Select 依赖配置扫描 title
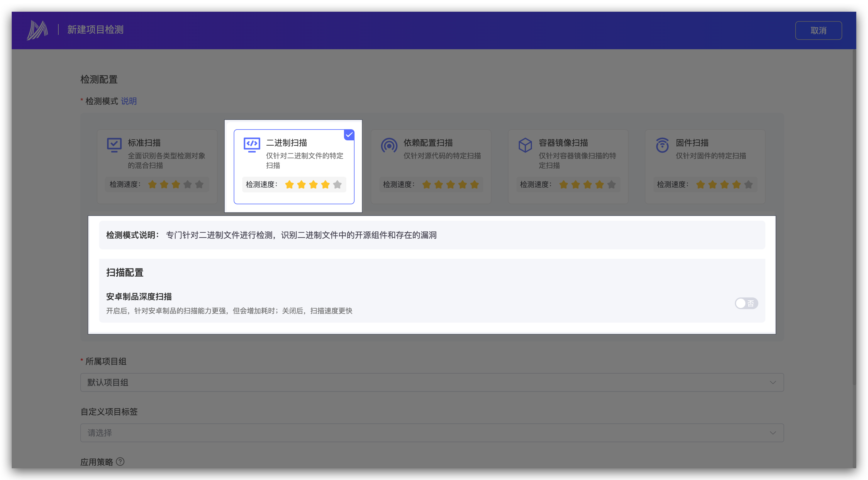The height and width of the screenshot is (480, 868). click(428, 143)
